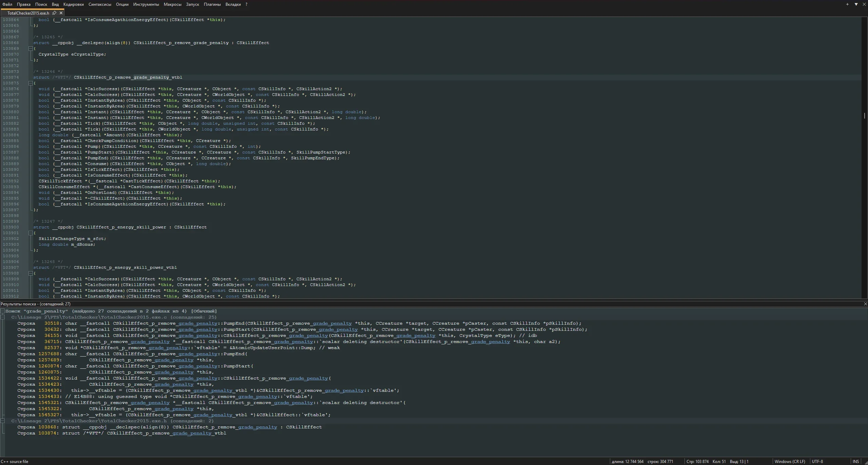The image size is (868, 465).
Task: Open the Правка menu
Action: point(24,4)
